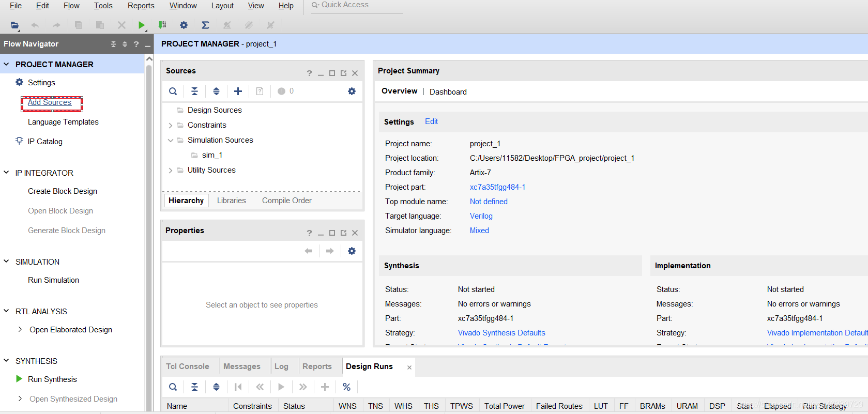The width and height of the screenshot is (868, 414).
Task: Click the Not defined top module link
Action: tap(489, 202)
